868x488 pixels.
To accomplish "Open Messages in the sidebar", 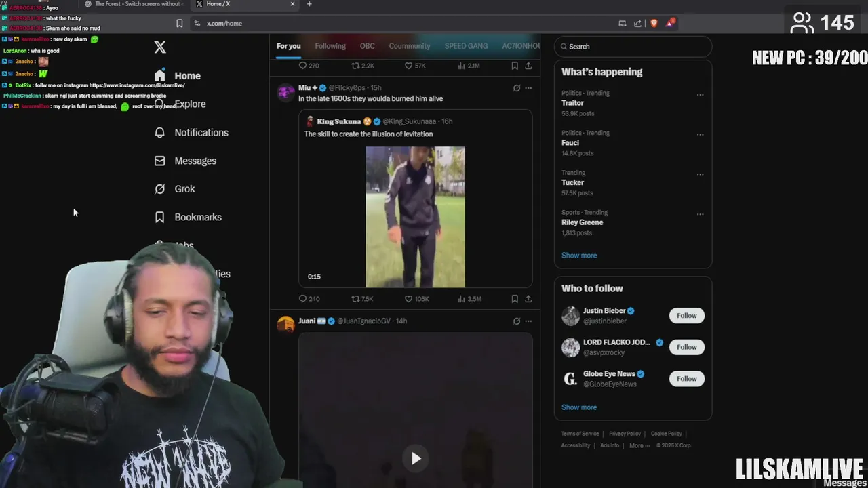I will point(185,161).
